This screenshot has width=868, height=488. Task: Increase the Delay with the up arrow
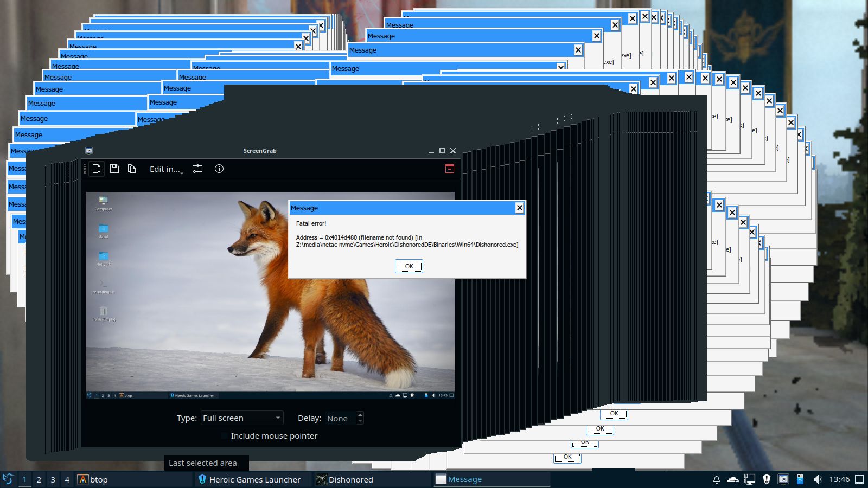pos(360,415)
